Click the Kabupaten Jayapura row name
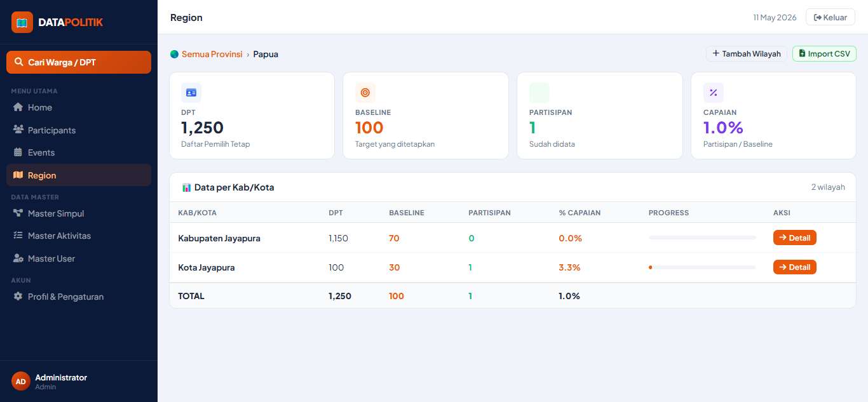Viewport: 868px width, 402px height. click(219, 238)
